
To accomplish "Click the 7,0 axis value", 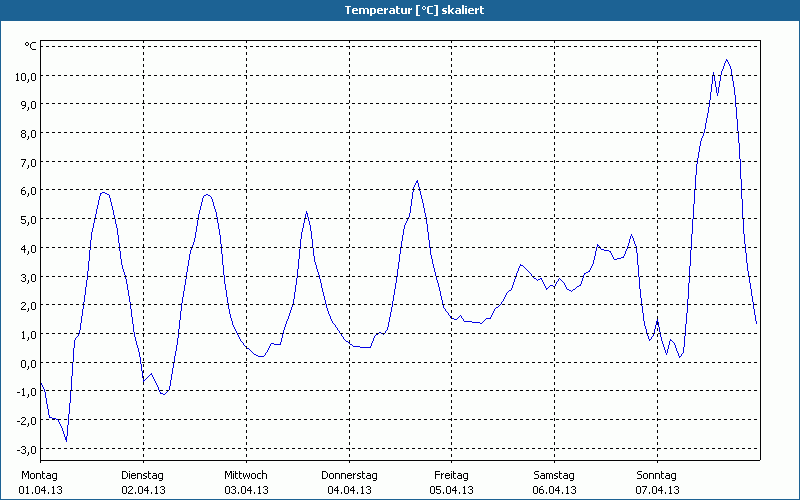I will coord(29,162).
